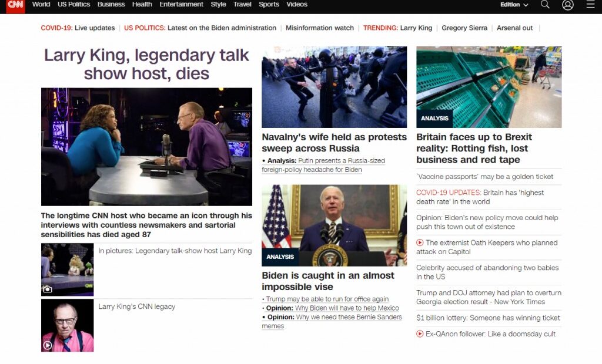Go to the Business section
This screenshot has height=364, width=602.
pyautogui.click(x=111, y=4)
